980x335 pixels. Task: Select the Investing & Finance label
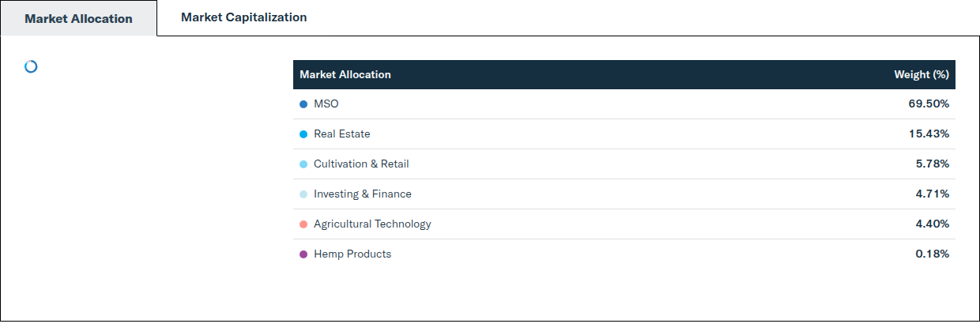363,194
